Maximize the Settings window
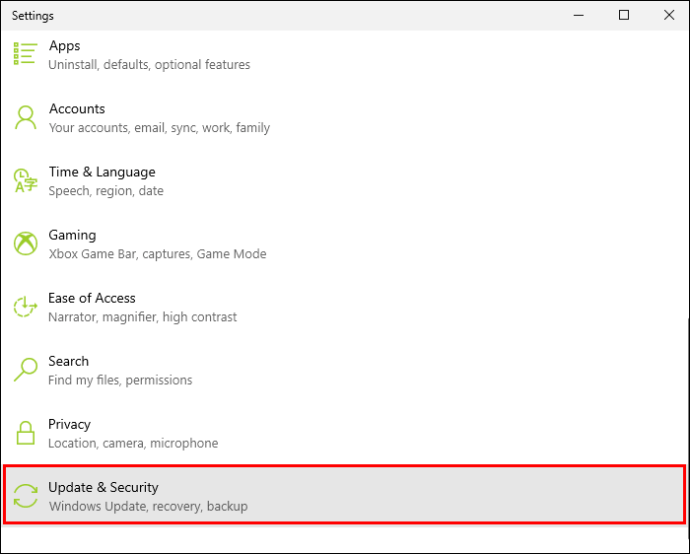 (x=624, y=15)
